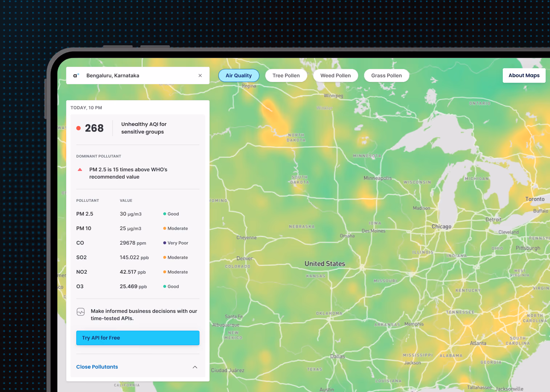Click Cleveland on the map

(509, 232)
